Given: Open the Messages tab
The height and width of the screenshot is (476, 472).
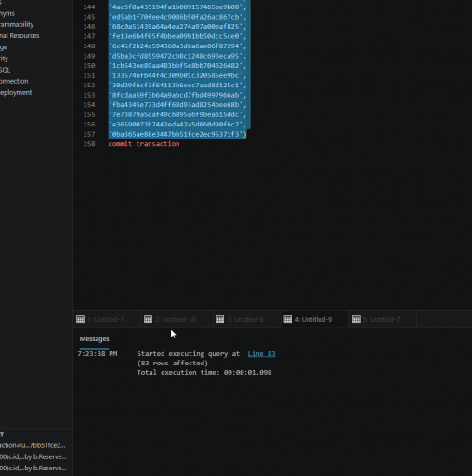Looking at the screenshot, I should [x=94, y=339].
